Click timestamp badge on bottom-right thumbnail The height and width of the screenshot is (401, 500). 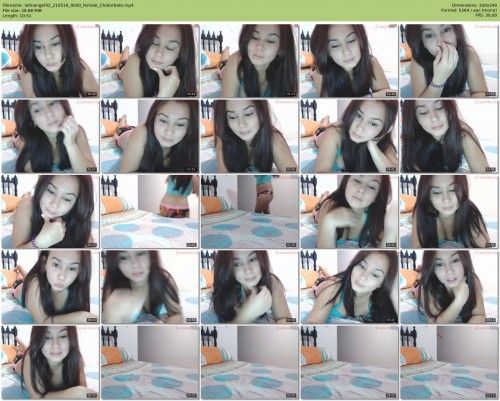(x=491, y=396)
